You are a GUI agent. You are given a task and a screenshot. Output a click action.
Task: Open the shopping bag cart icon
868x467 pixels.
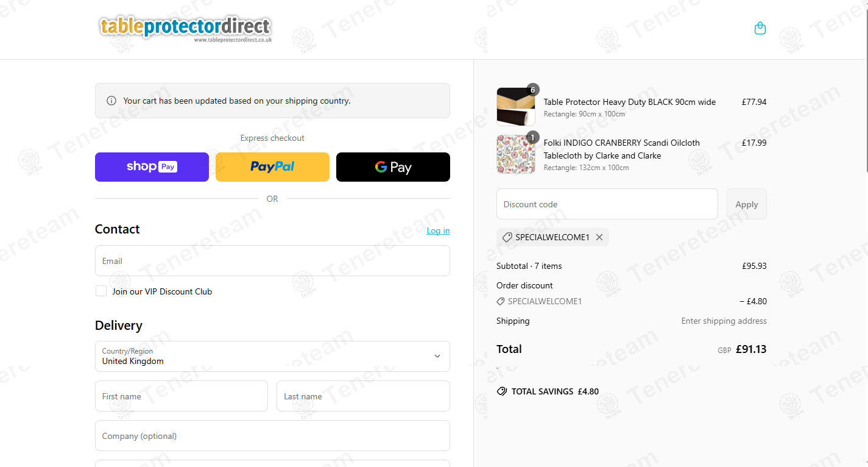click(x=760, y=28)
